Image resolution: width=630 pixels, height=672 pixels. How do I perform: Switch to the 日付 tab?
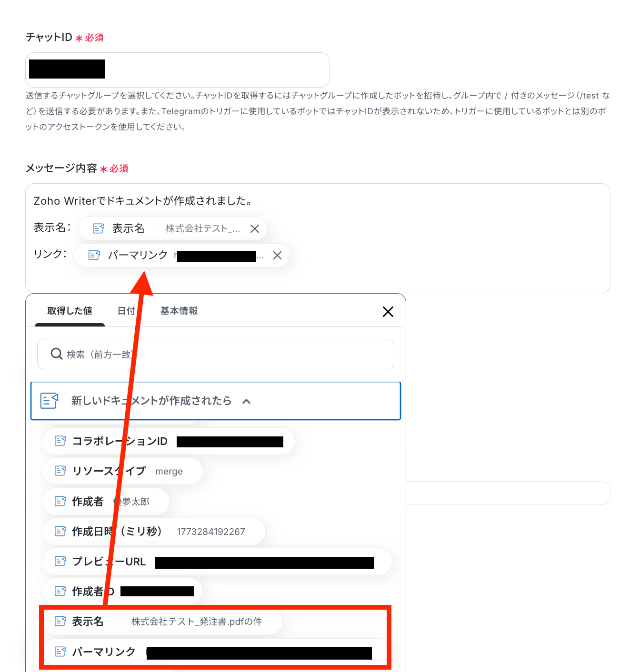pyautogui.click(x=126, y=311)
